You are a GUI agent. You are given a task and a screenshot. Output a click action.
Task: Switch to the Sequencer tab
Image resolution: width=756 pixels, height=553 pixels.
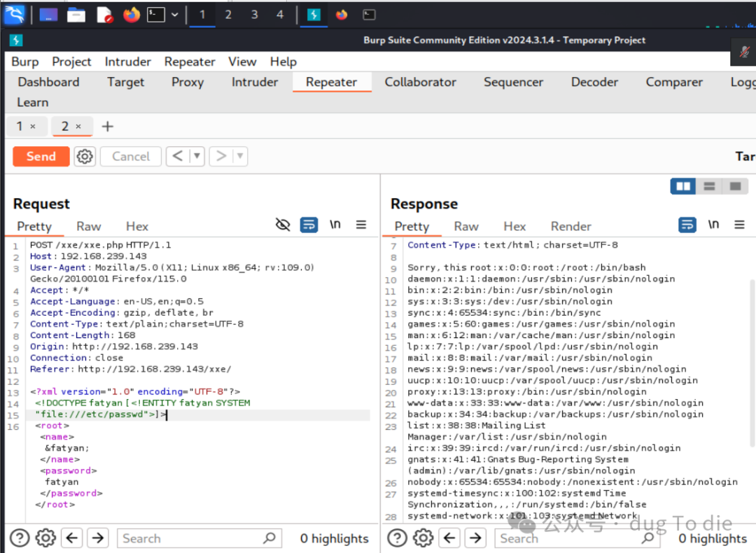pos(513,82)
